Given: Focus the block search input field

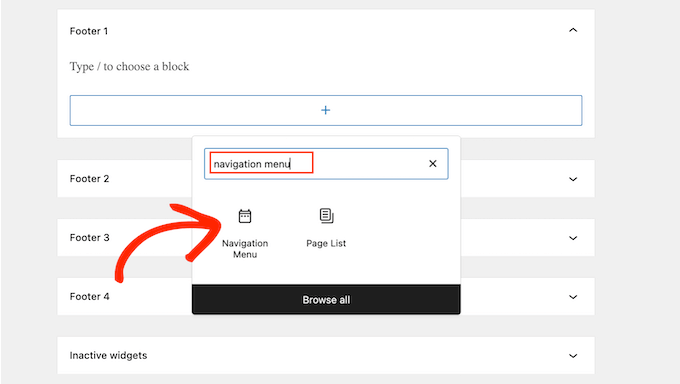Looking at the screenshot, I should [x=326, y=164].
